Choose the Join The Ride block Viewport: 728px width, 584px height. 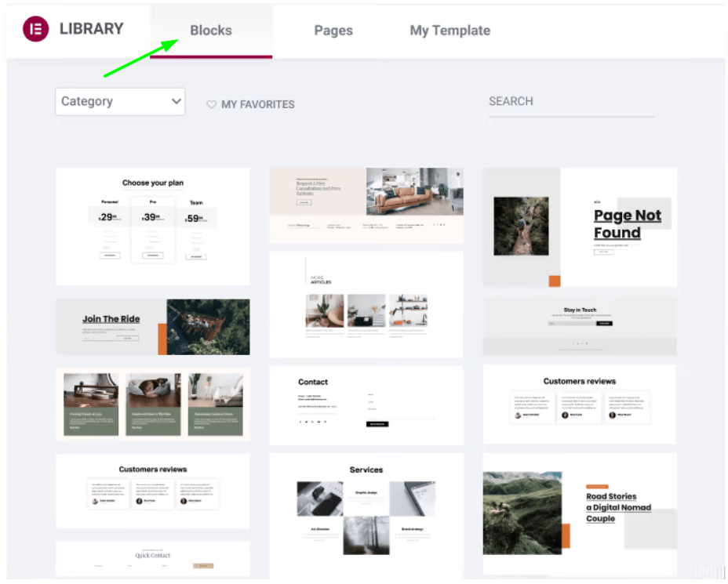(153, 327)
